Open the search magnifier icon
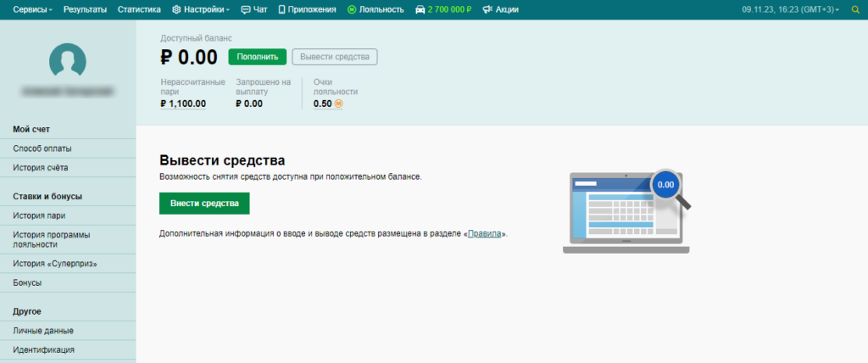868x363 pixels. pyautogui.click(x=855, y=9)
